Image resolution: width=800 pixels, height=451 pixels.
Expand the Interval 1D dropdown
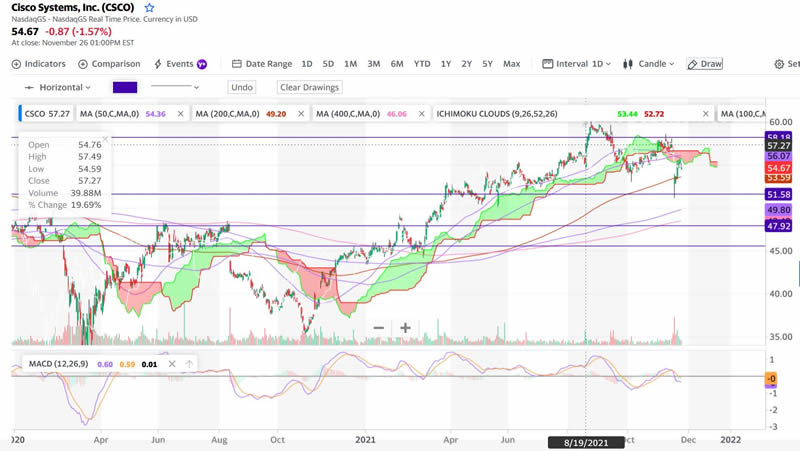tap(578, 64)
